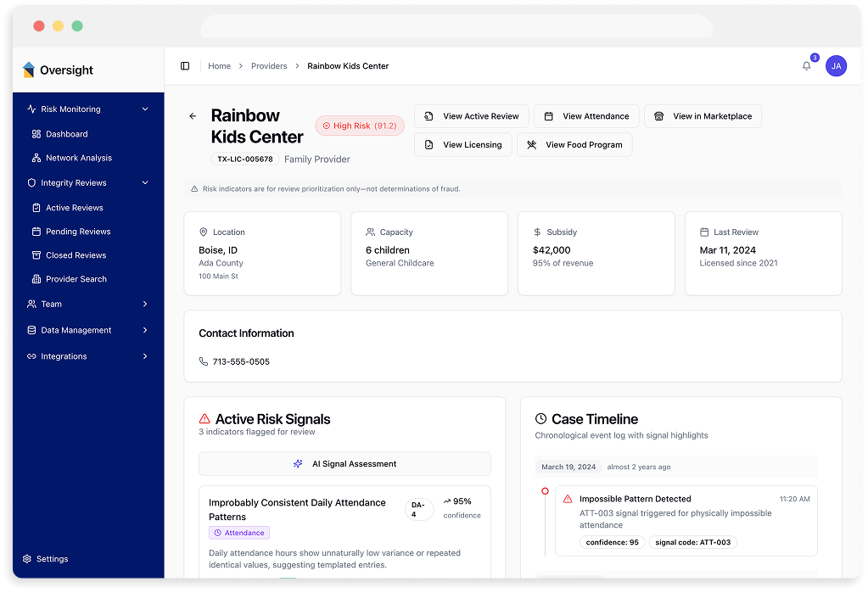Open the JA profile avatar

coord(836,65)
